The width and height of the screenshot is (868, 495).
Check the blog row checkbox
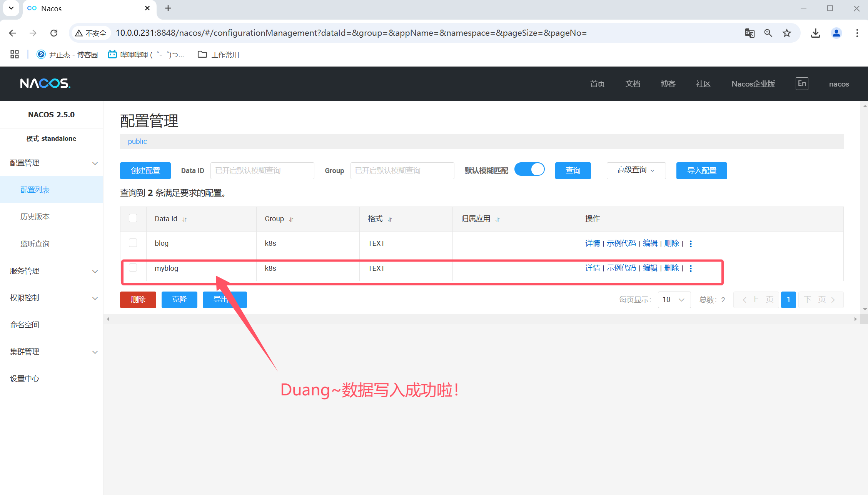pos(133,243)
